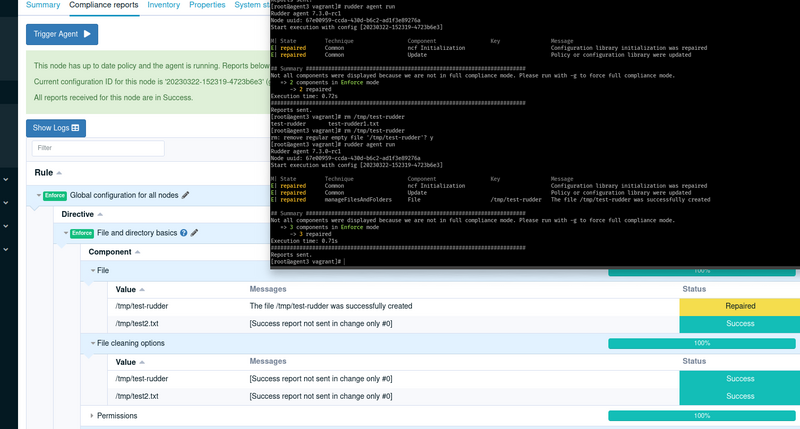800x429 pixels.
Task: Collapse Global configuration for all nodes rule
Action: [39, 195]
